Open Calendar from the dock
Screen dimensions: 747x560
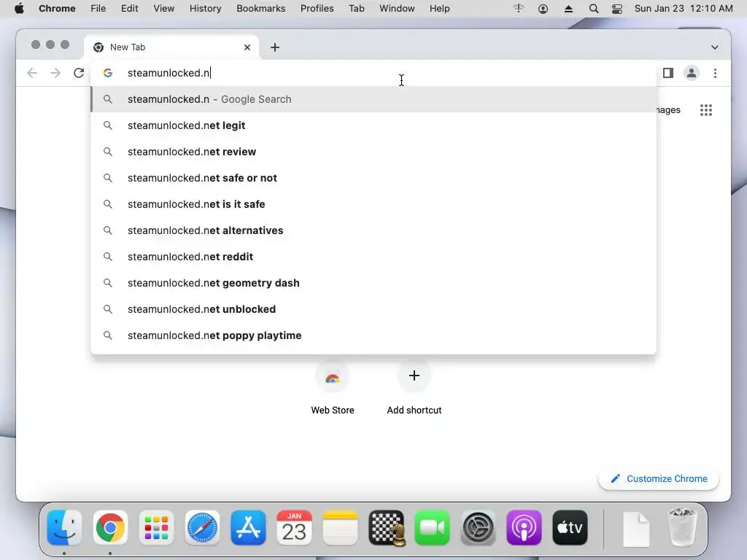(x=294, y=528)
